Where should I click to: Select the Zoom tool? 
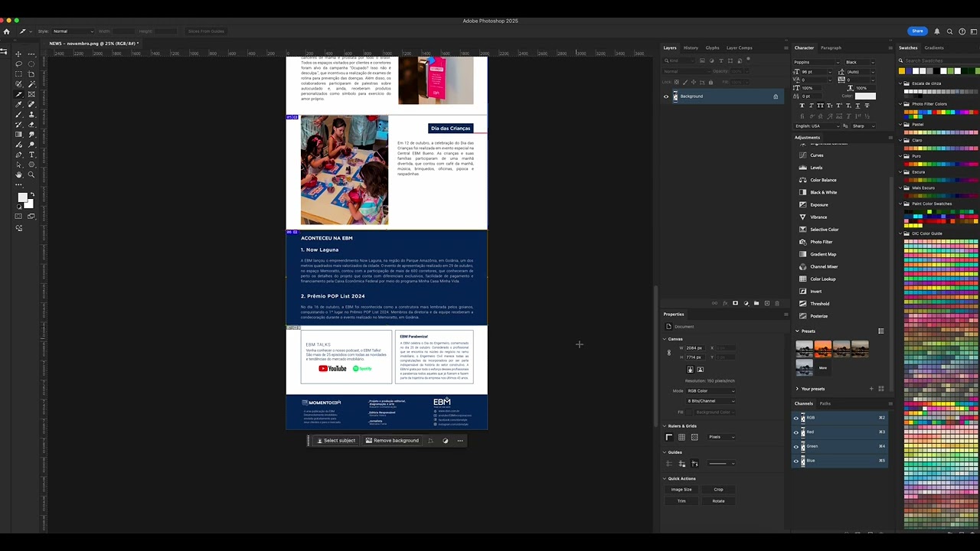[31, 174]
